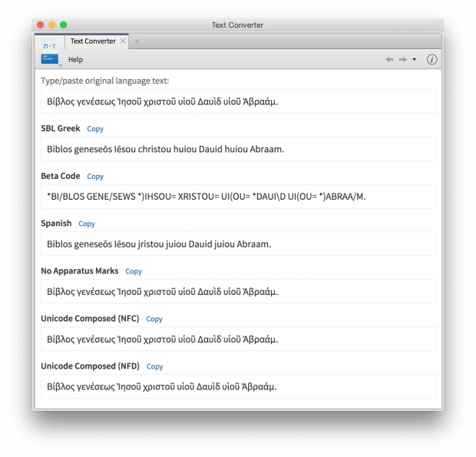
Task: Click inside the Beta Code output box
Action: (238, 197)
